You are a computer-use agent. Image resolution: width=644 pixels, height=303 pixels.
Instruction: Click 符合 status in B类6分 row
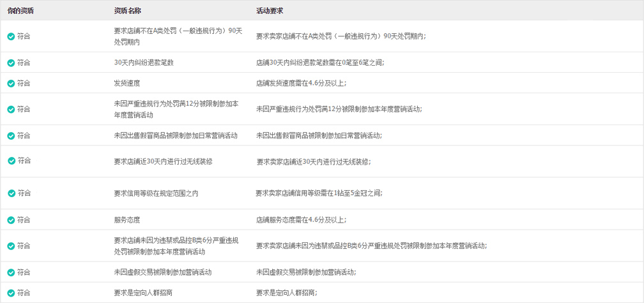[x=24, y=246]
